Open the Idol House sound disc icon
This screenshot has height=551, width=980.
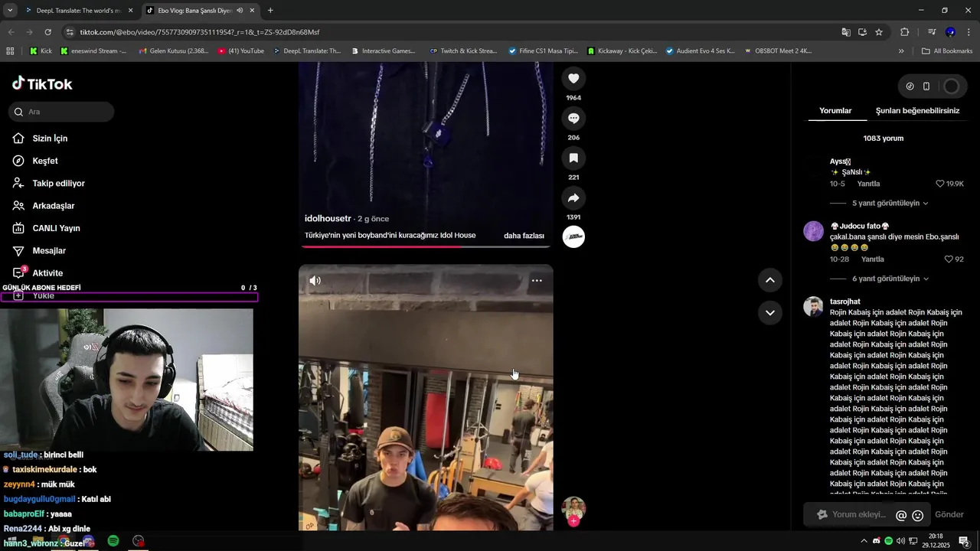click(x=573, y=237)
